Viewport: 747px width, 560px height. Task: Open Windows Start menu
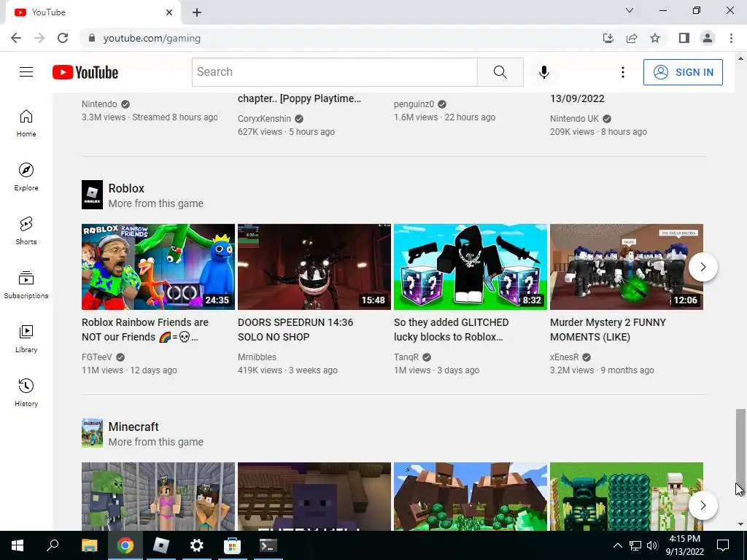coord(18,545)
